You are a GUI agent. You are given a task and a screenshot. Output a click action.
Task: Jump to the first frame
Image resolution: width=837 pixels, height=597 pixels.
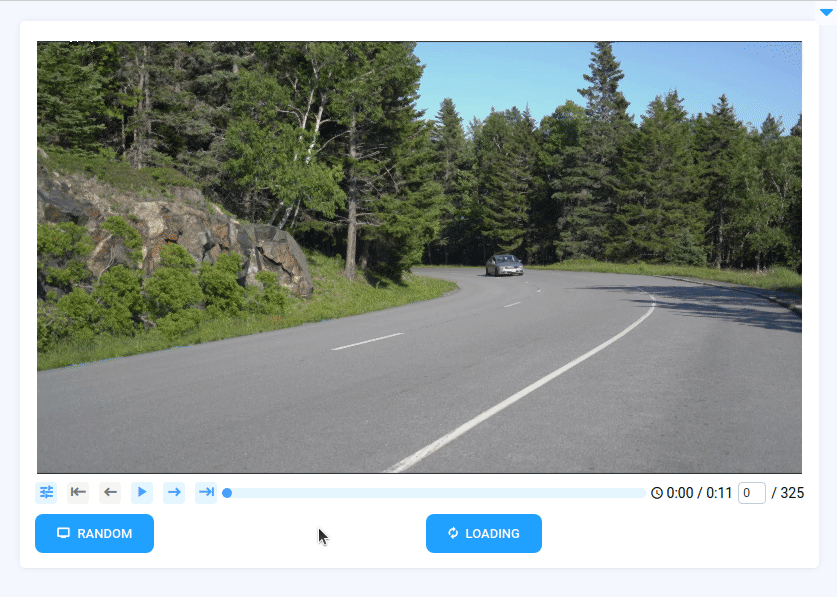click(78, 492)
